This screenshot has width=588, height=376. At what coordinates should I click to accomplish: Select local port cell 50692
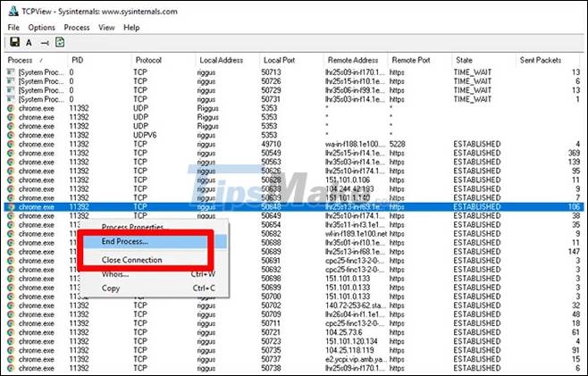click(271, 270)
